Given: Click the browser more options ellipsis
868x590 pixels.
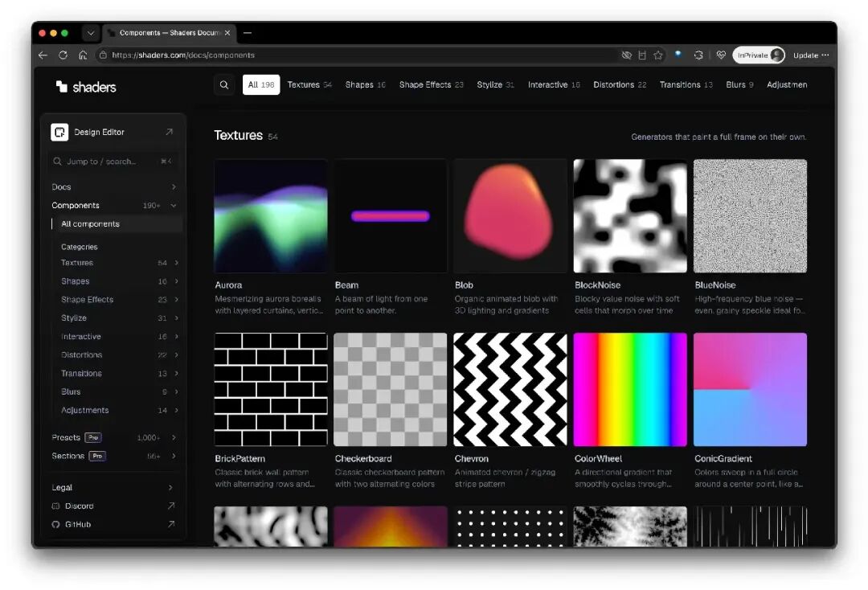Looking at the screenshot, I should point(825,55).
